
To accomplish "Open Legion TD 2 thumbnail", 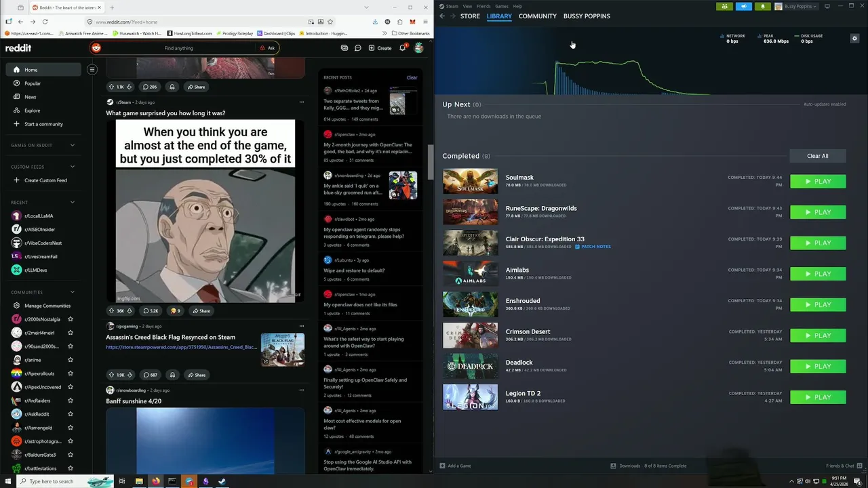I will 470,397.
